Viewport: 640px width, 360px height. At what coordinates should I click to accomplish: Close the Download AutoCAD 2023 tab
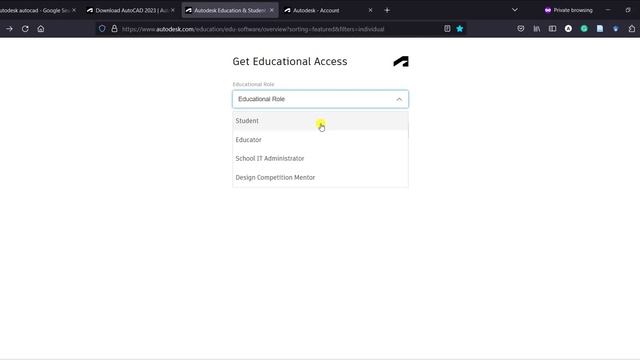tap(173, 10)
